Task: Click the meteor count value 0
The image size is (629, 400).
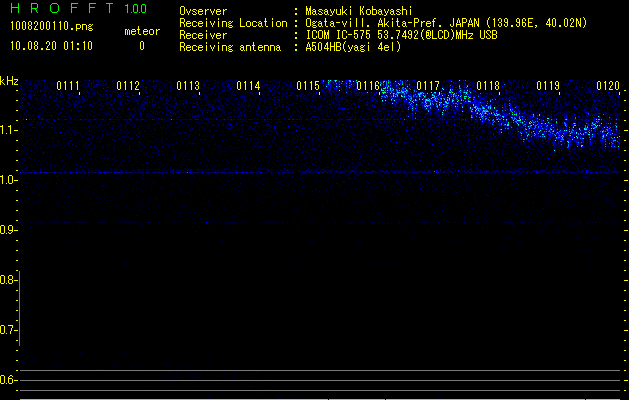Action: click(142, 46)
